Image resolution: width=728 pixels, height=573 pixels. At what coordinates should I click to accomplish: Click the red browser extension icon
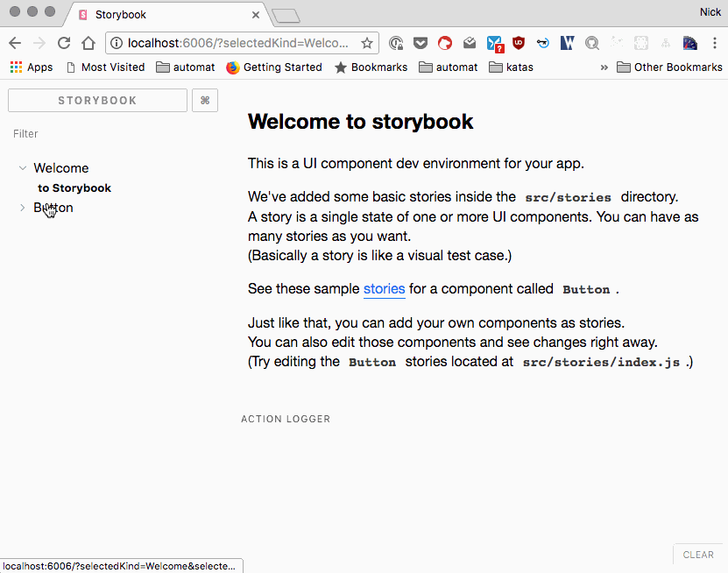(x=444, y=42)
